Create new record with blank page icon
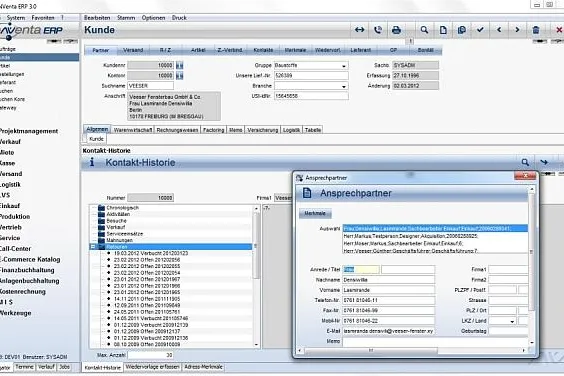This screenshot has height=376, width=564. pyautogui.click(x=443, y=30)
